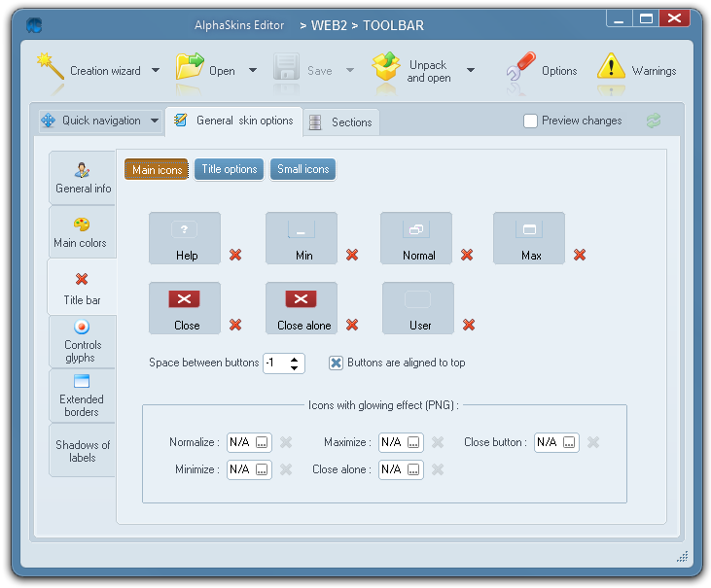Open the Controls glyphs side tab
The height and width of the screenshot is (588, 711).
click(82, 341)
